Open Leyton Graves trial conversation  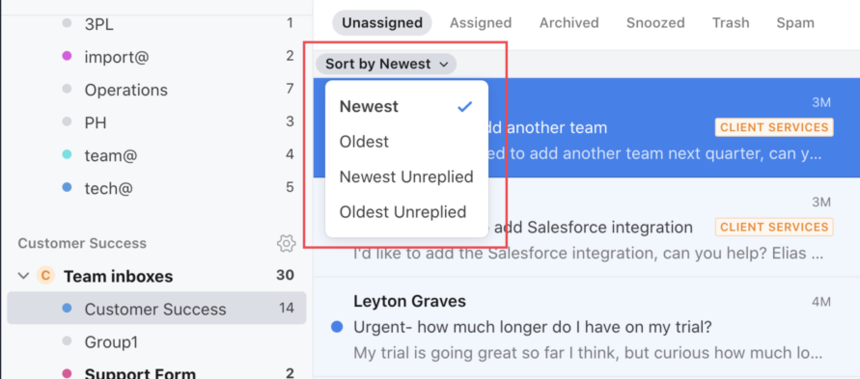tap(586, 327)
